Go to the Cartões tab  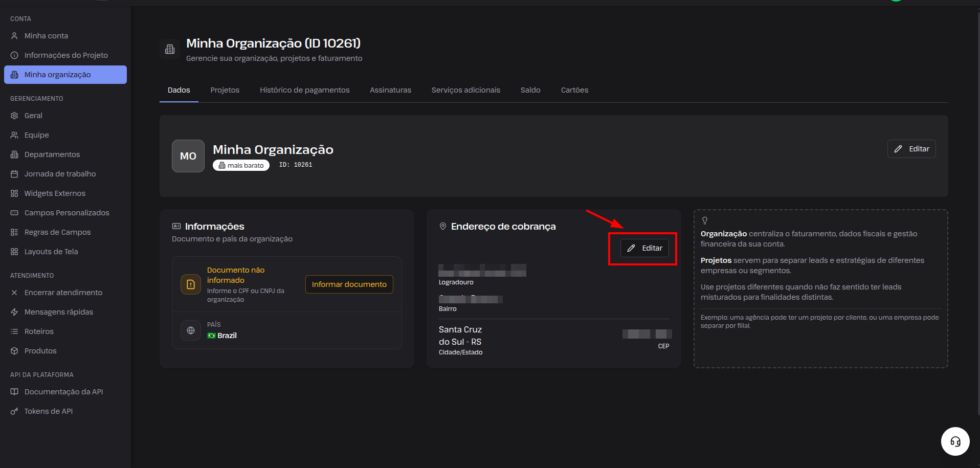pyautogui.click(x=574, y=90)
